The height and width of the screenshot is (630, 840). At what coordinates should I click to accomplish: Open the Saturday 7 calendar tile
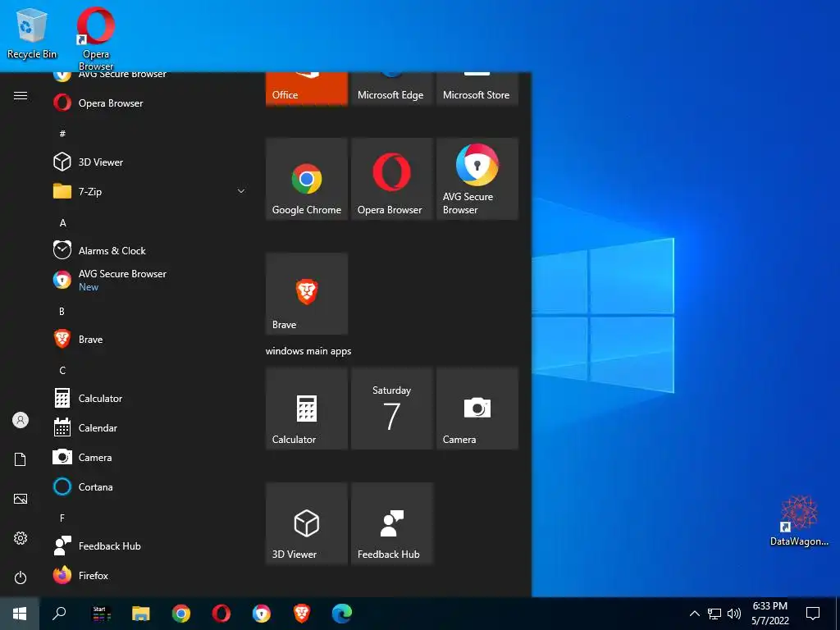391,409
